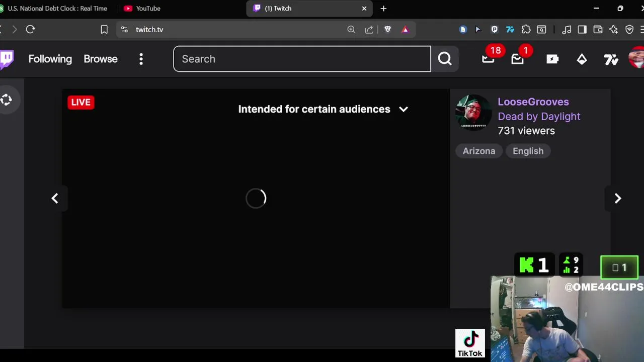Image resolution: width=644 pixels, height=362 pixels.
Task: Click the 731 viewers text
Action: click(x=526, y=131)
